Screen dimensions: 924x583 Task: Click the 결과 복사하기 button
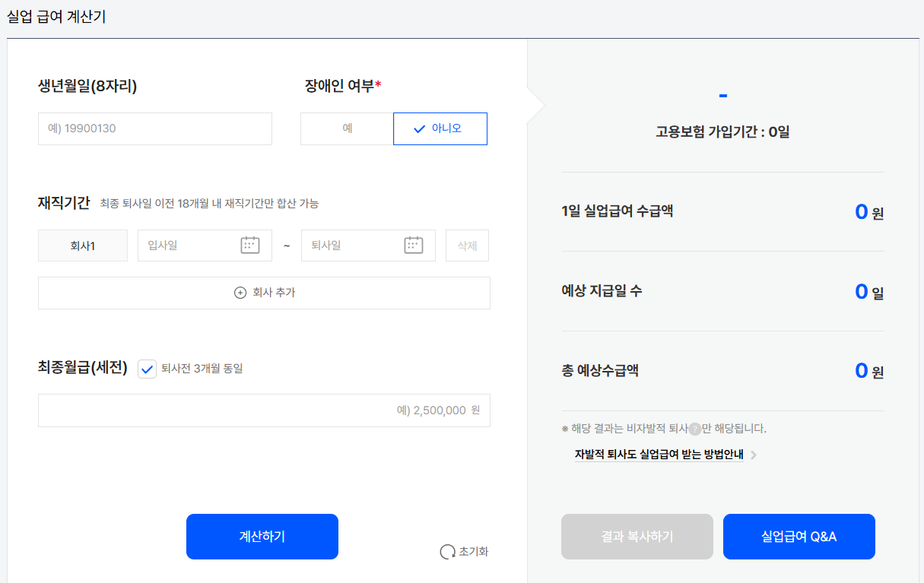[x=637, y=536]
